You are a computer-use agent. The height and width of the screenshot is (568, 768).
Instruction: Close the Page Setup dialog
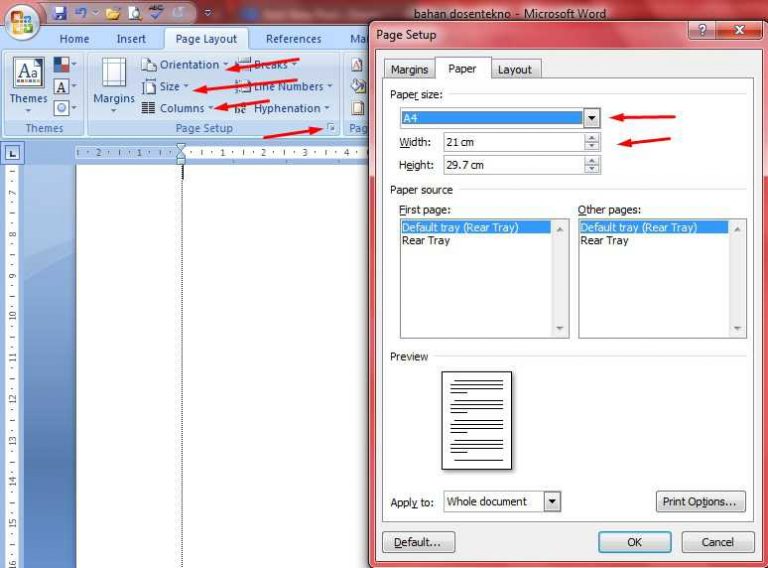coord(740,30)
